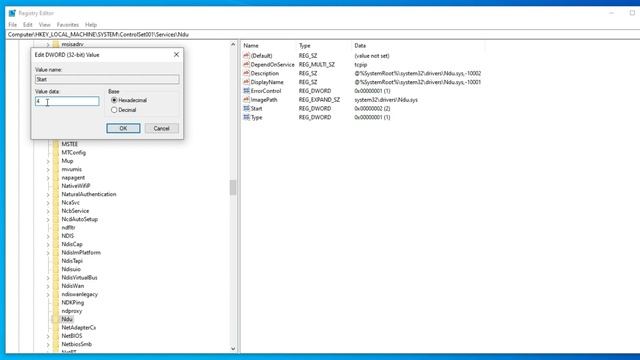Click the DependOnService data value tcpip
Screen dimensions: 640x360
(x=361, y=64)
